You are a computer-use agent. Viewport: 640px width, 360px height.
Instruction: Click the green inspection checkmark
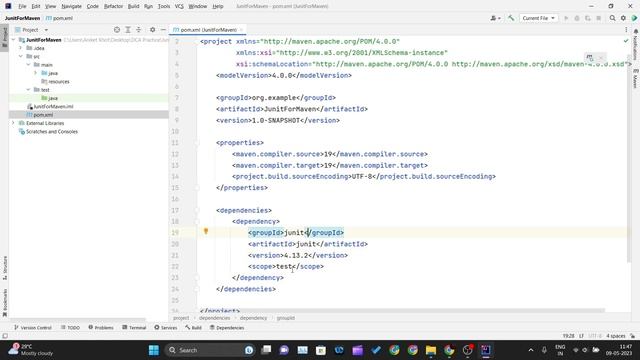[626, 41]
